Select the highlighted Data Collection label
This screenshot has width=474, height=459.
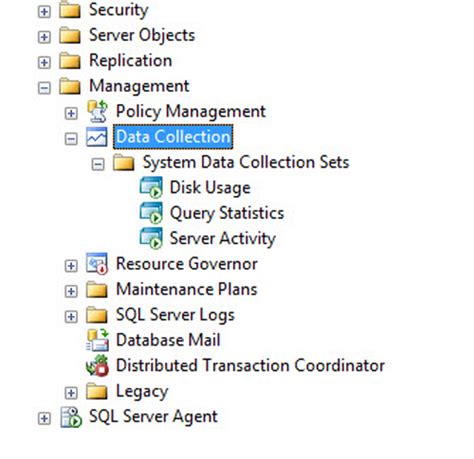click(x=173, y=137)
